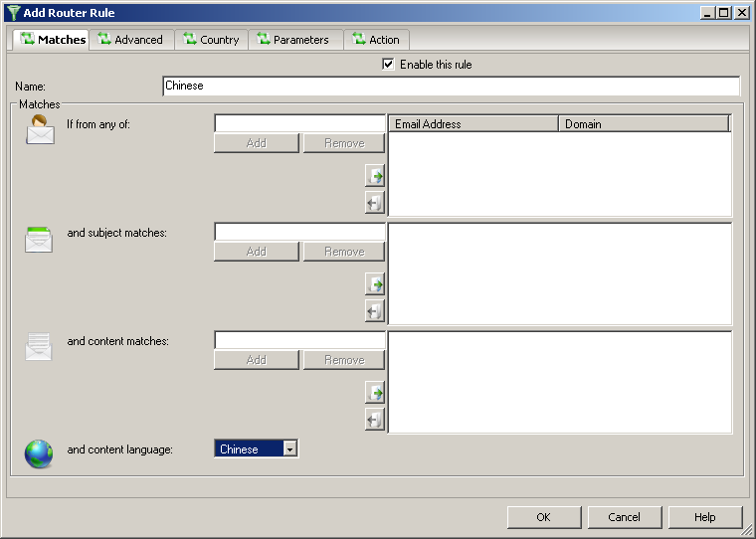Click the export icon for content matches
This screenshot has height=539, width=756.
[x=375, y=420]
